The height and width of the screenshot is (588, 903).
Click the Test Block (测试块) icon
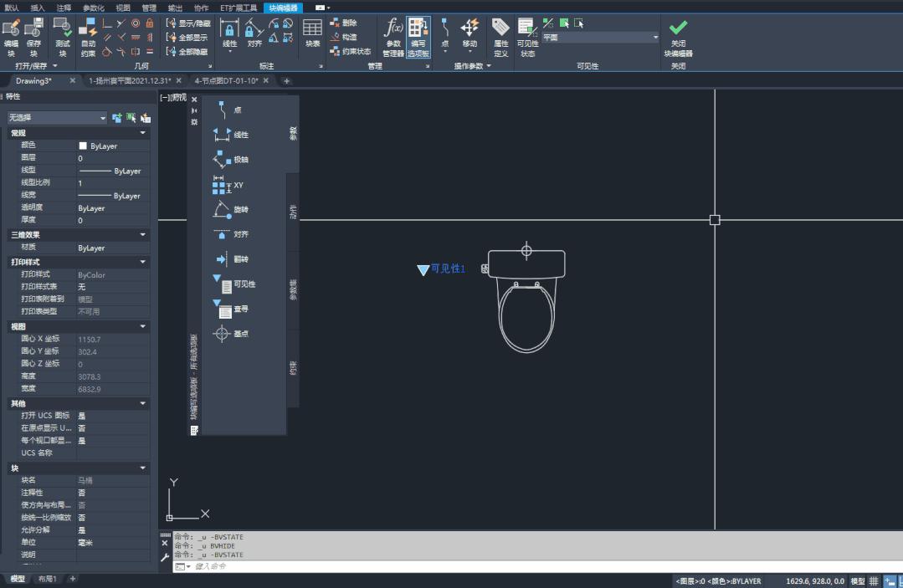tap(62, 36)
